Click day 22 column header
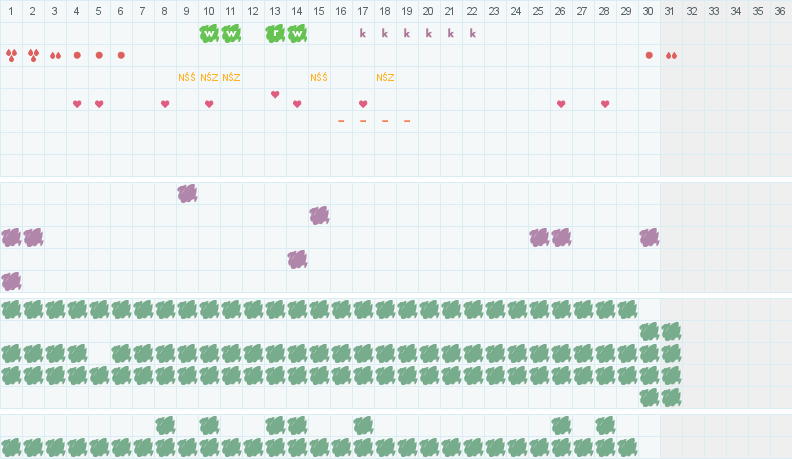792x459 pixels. tap(472, 11)
